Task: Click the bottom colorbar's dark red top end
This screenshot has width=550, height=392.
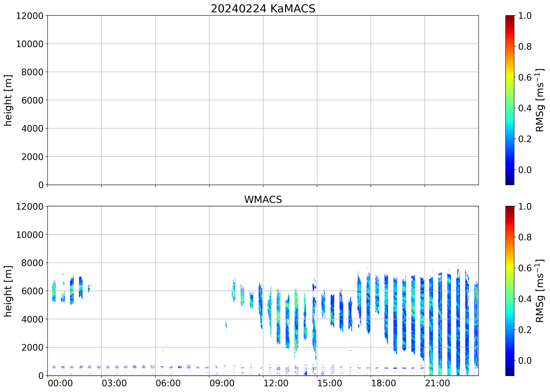Action: (x=510, y=208)
